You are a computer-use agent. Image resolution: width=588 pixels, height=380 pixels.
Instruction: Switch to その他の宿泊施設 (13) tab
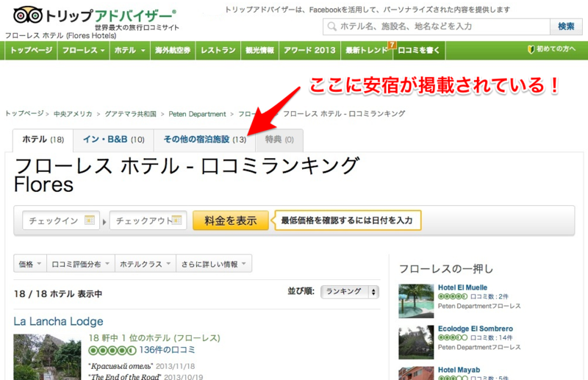point(205,140)
